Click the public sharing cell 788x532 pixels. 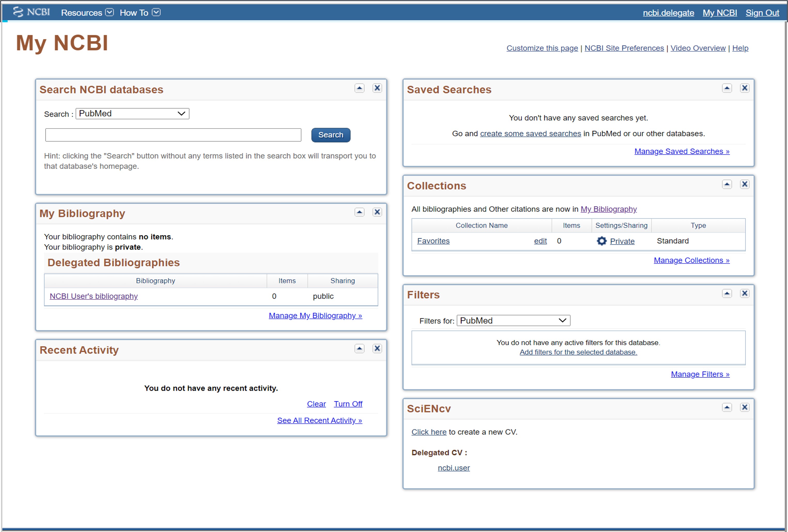323,296
